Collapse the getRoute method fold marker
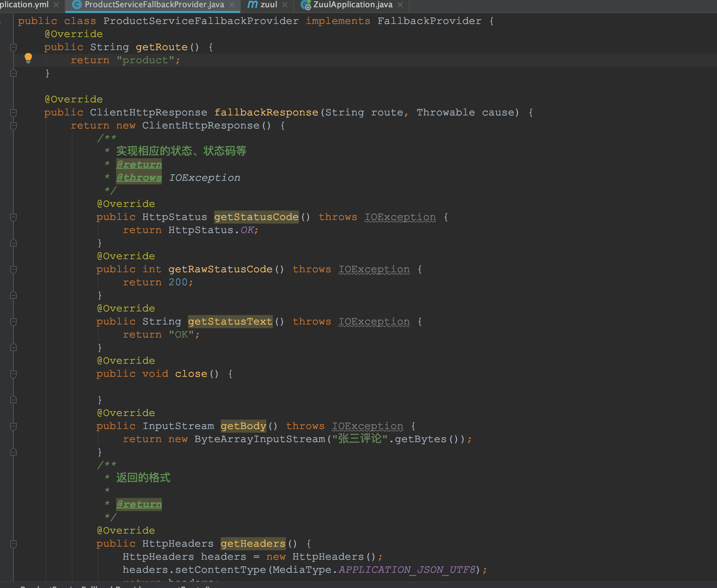The height and width of the screenshot is (588, 717). coord(13,47)
